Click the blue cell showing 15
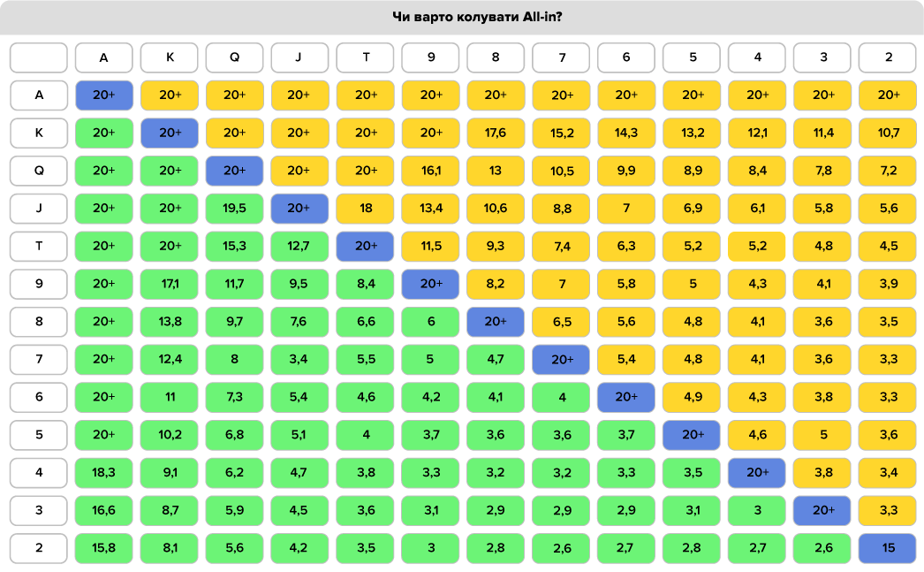This screenshot has height=572, width=924. (888, 548)
